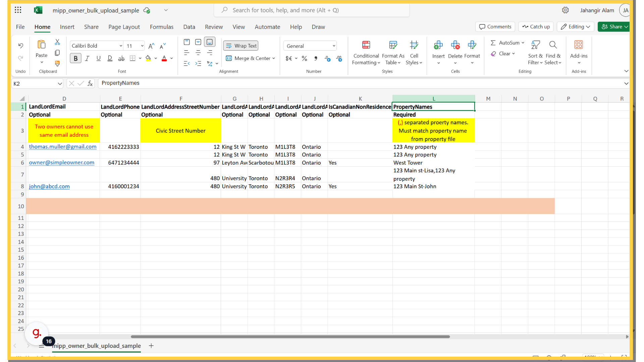
Task: Click the Redo arrow icon
Action: tap(21, 58)
